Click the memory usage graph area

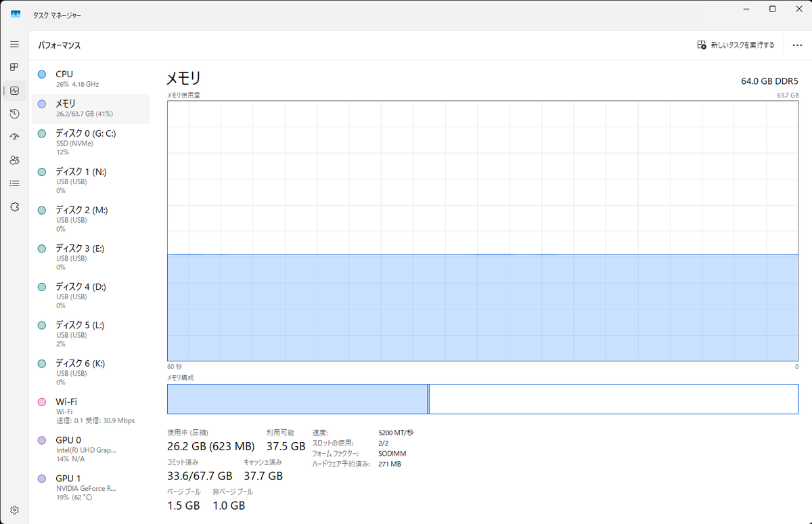pyautogui.click(x=482, y=231)
